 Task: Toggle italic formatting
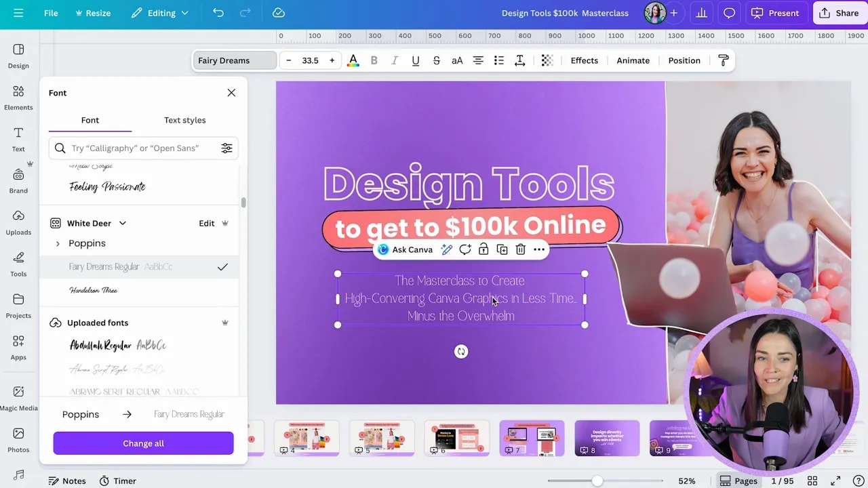click(395, 60)
